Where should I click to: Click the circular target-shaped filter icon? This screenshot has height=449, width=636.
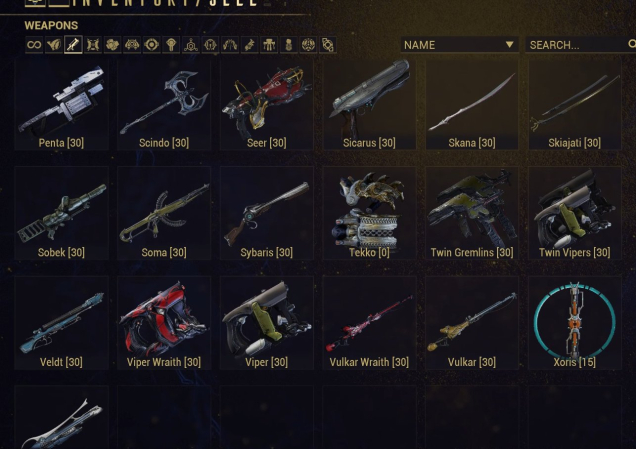tap(151, 45)
